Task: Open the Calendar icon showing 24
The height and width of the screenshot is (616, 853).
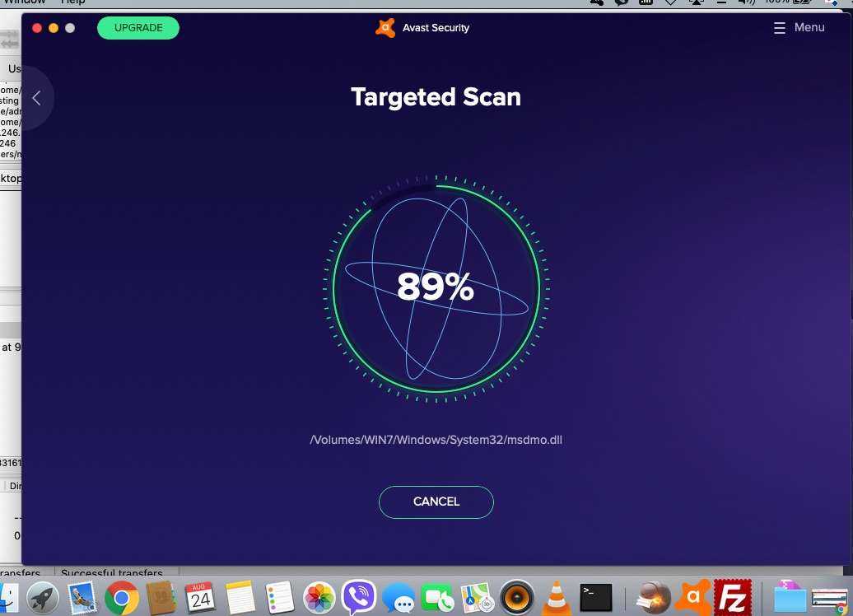Action: coord(200,598)
